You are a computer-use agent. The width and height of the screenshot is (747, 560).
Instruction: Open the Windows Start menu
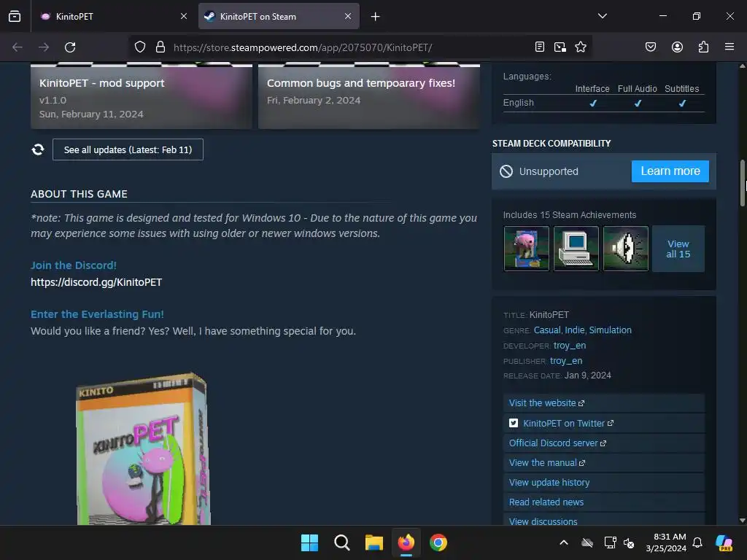coord(309,542)
